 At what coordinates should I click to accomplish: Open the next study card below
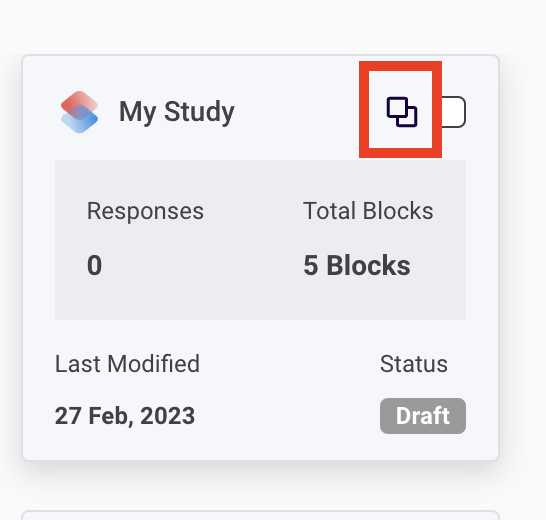pyautogui.click(x=260, y=515)
